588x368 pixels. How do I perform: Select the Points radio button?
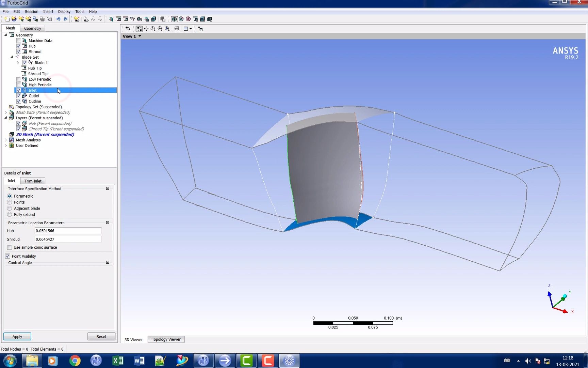tap(10, 202)
